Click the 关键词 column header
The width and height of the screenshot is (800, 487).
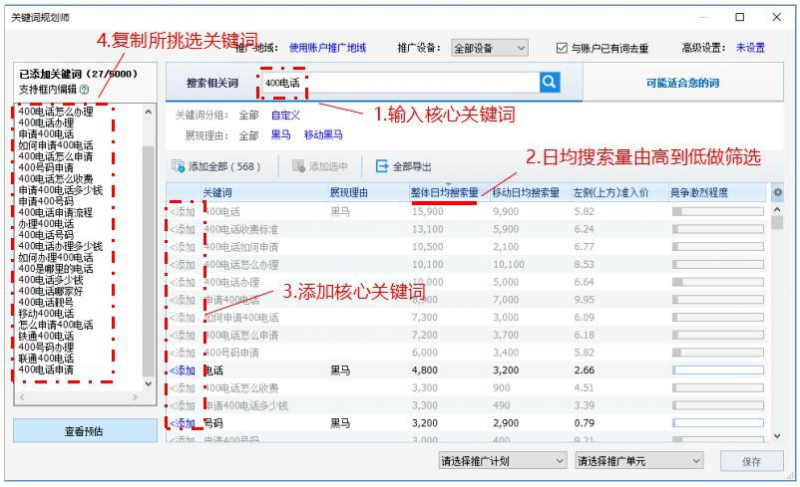(x=217, y=192)
